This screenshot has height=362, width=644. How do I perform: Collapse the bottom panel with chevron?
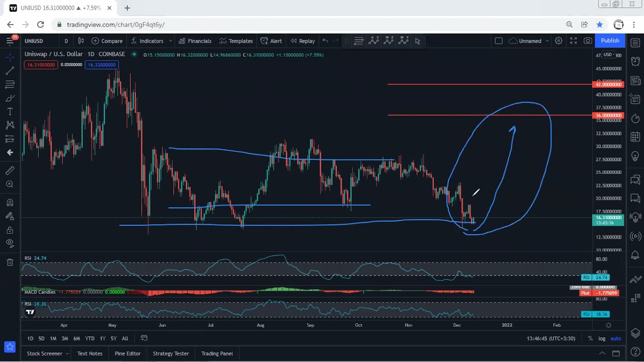point(602,353)
